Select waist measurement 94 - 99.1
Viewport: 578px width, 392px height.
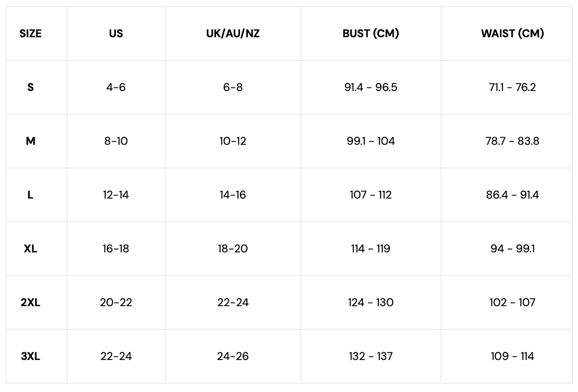coord(512,249)
